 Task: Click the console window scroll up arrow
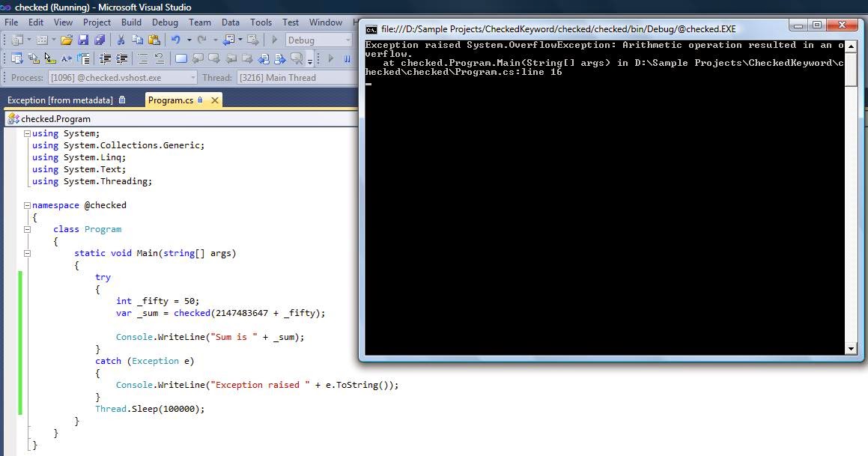click(852, 46)
